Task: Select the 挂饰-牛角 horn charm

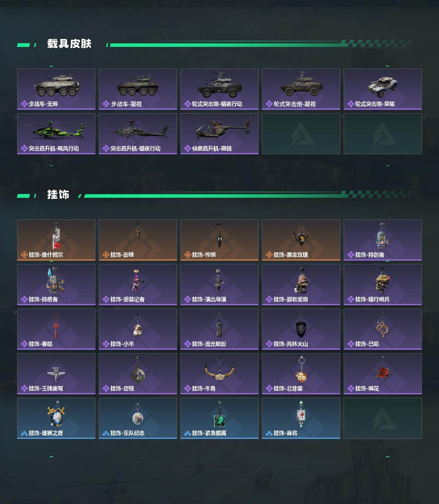Action: [x=219, y=374]
